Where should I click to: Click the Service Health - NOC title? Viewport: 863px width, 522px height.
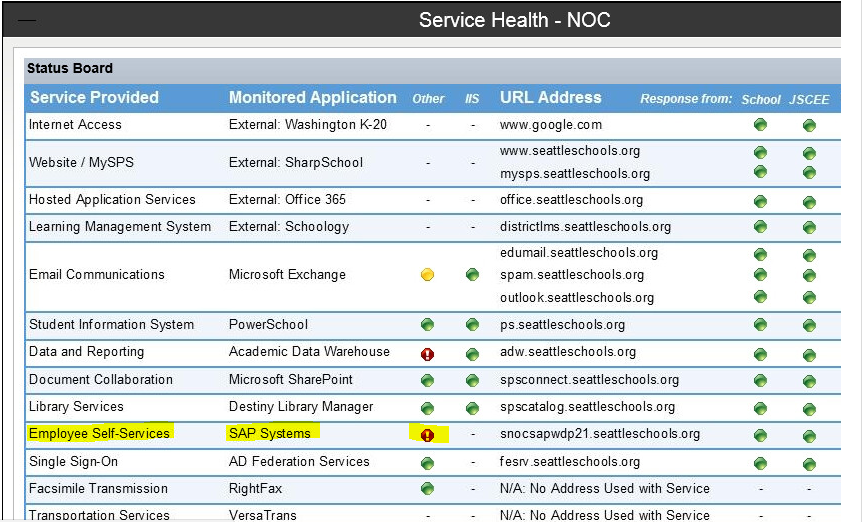click(515, 20)
